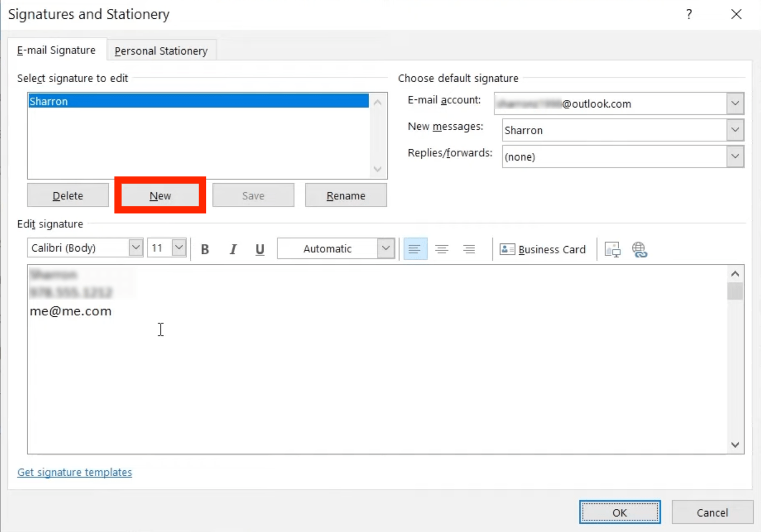Click the font size field showing 11

coord(160,248)
